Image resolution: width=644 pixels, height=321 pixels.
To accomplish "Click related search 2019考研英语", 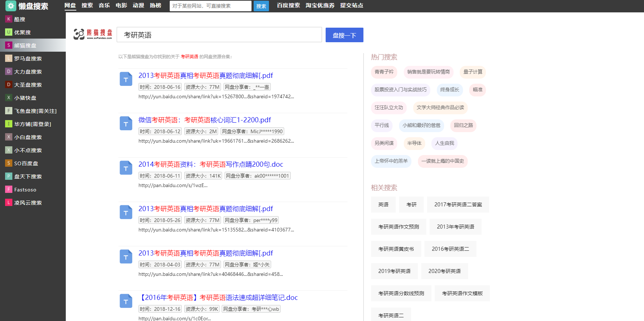I will point(394,271).
